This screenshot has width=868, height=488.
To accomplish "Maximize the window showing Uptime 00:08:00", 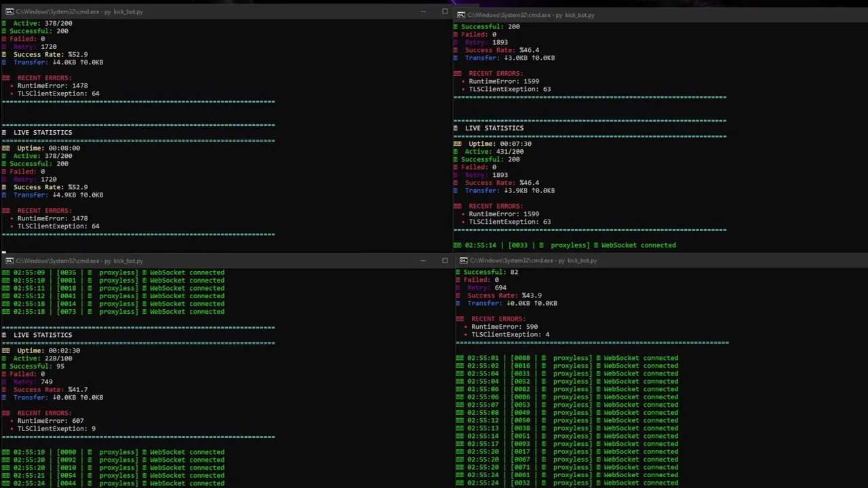I will tap(445, 12).
